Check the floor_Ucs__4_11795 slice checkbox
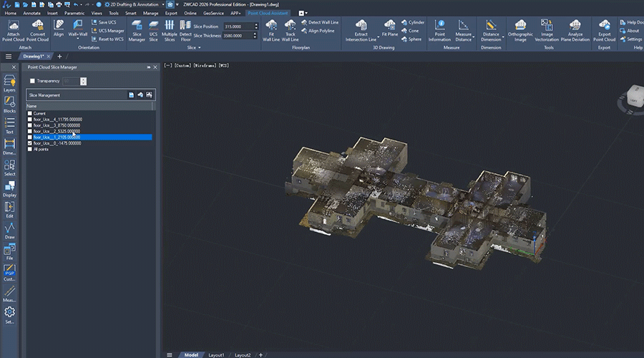The width and height of the screenshot is (644, 358). (x=29, y=119)
